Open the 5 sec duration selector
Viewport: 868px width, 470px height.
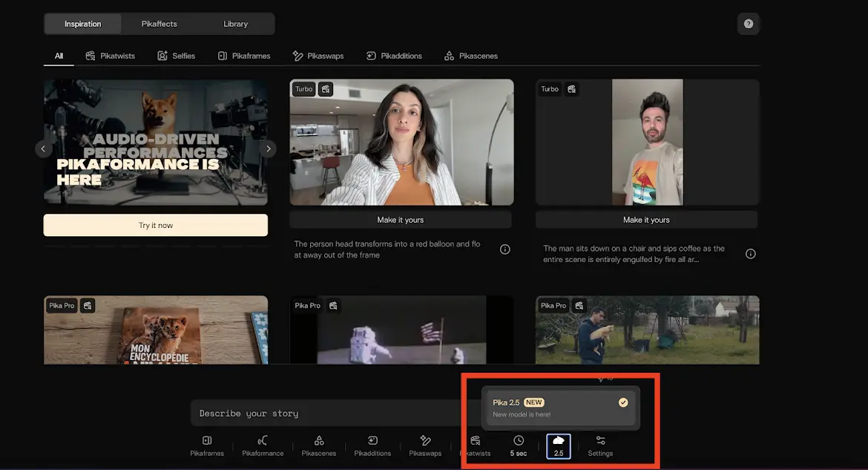pyautogui.click(x=519, y=445)
